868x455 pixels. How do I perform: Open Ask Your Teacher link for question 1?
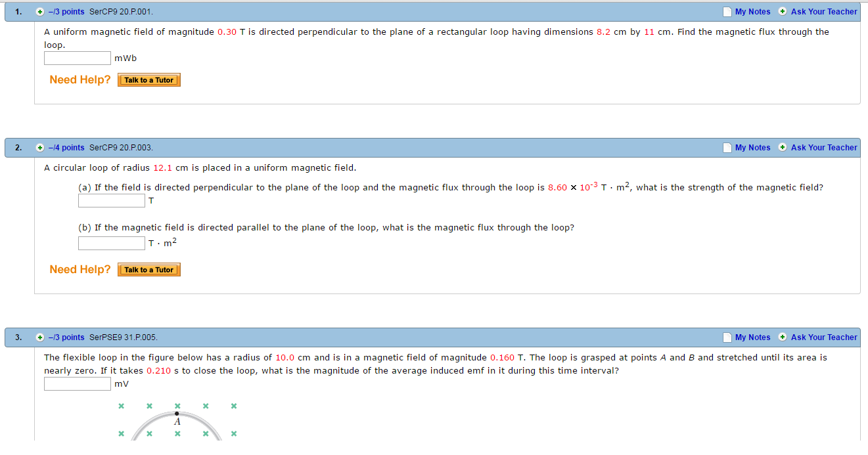[x=824, y=12]
